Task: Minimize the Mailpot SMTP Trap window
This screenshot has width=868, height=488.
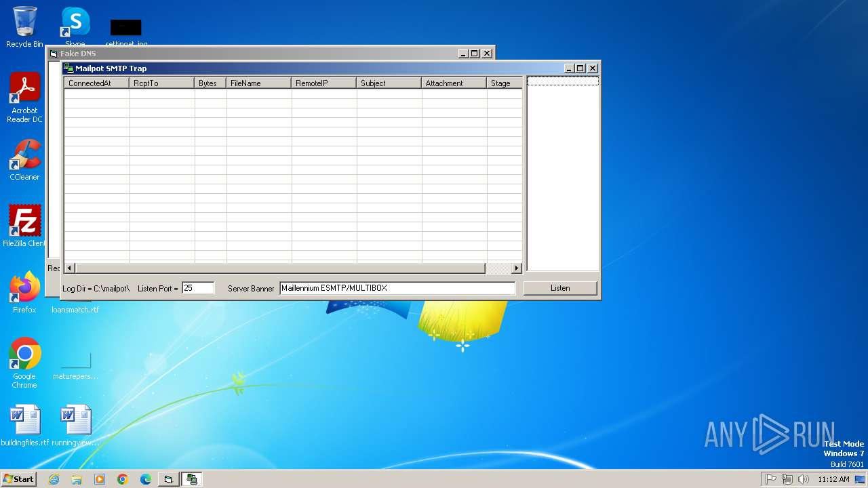Action: tap(569, 68)
